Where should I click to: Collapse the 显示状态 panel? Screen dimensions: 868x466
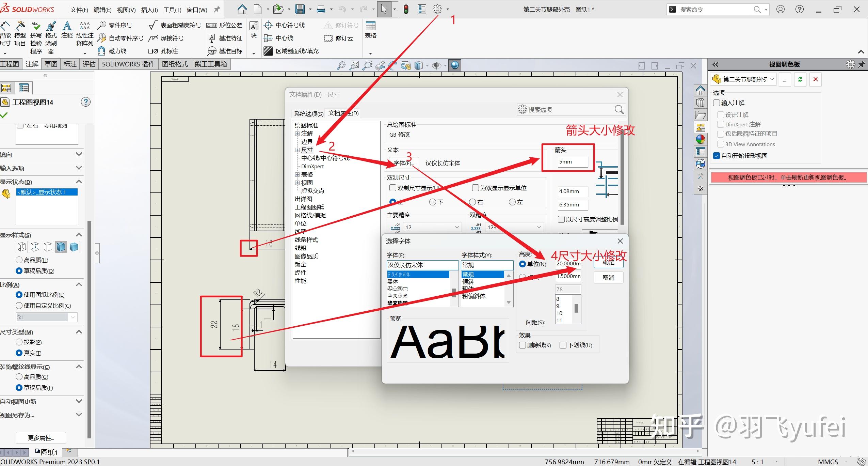[79, 182]
